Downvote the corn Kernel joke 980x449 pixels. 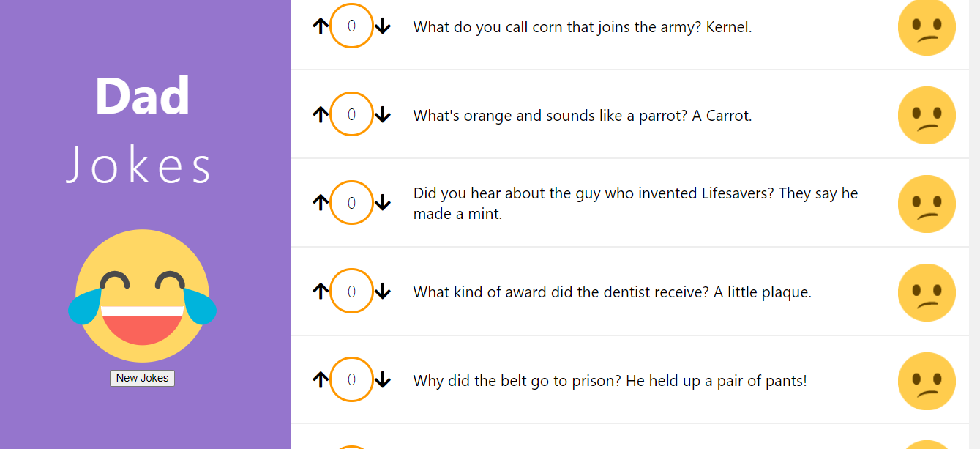(383, 26)
